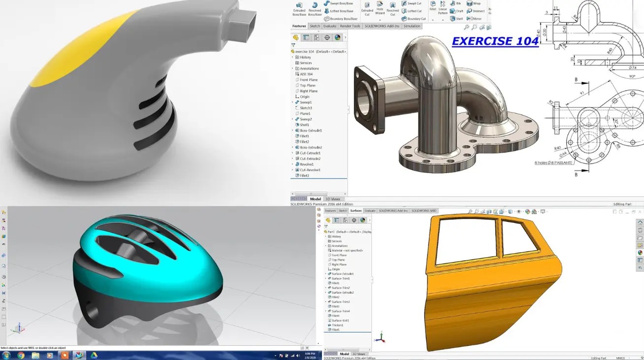Screen dimensions: 644x360
Task: Click the AISI 304 material entry
Action: click(x=306, y=74)
